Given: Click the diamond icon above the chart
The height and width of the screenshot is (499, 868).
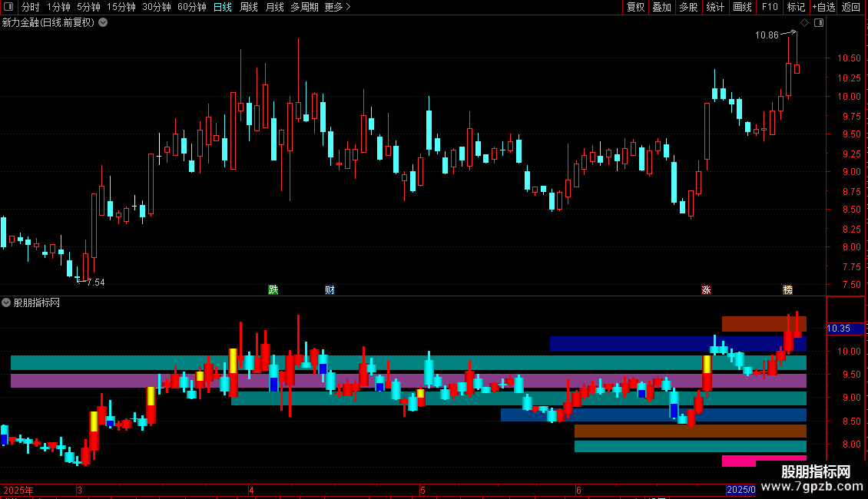Looking at the screenshot, I should coord(804,23).
